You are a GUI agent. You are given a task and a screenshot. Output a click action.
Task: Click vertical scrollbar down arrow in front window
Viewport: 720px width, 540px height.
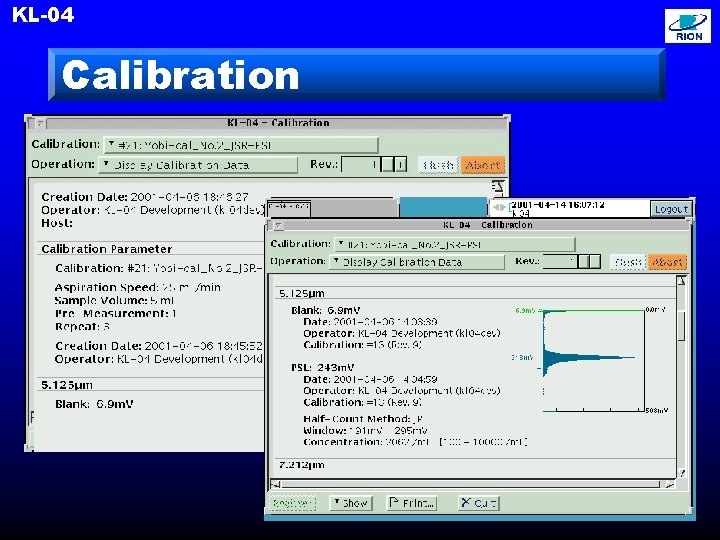coord(682,472)
